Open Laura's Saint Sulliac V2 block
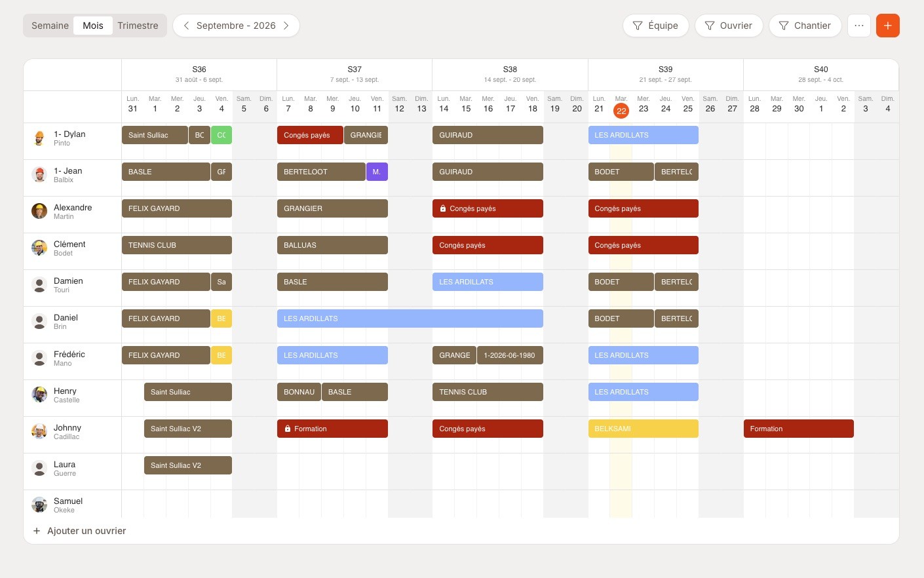This screenshot has height=578, width=924. (x=188, y=465)
